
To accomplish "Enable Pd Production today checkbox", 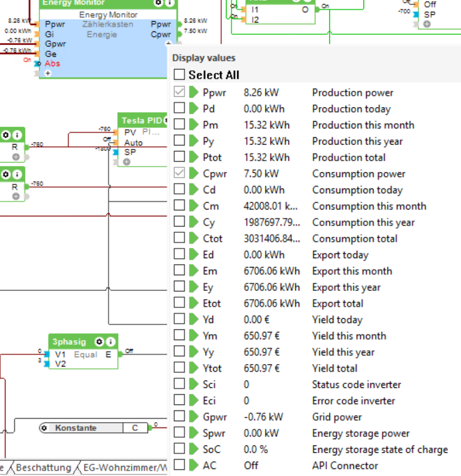I will coord(179,108).
